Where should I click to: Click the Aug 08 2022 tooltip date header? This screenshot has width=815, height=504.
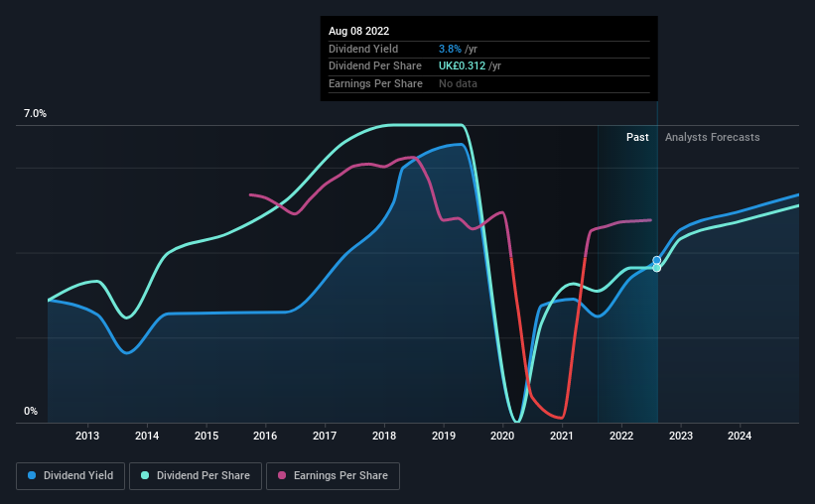point(358,31)
